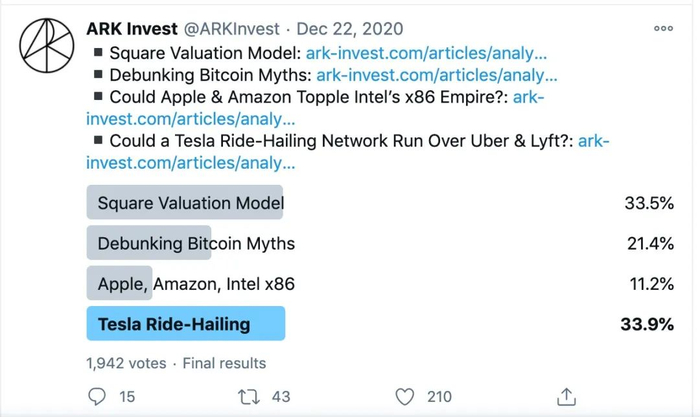Select the Square Valuation Model poll bar
Screen dimensions: 700x417
[x=185, y=203]
